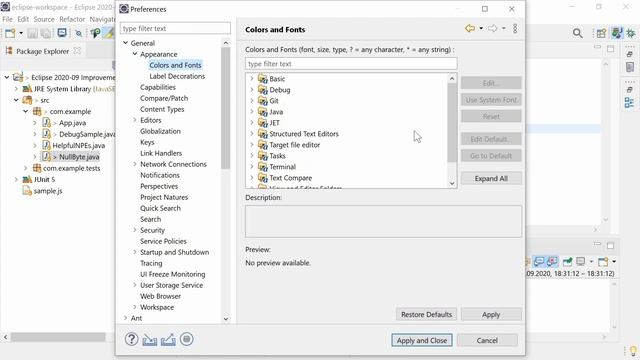The height and width of the screenshot is (360, 640).
Task: Open the Source menu in Eclipse
Action: 44,19
